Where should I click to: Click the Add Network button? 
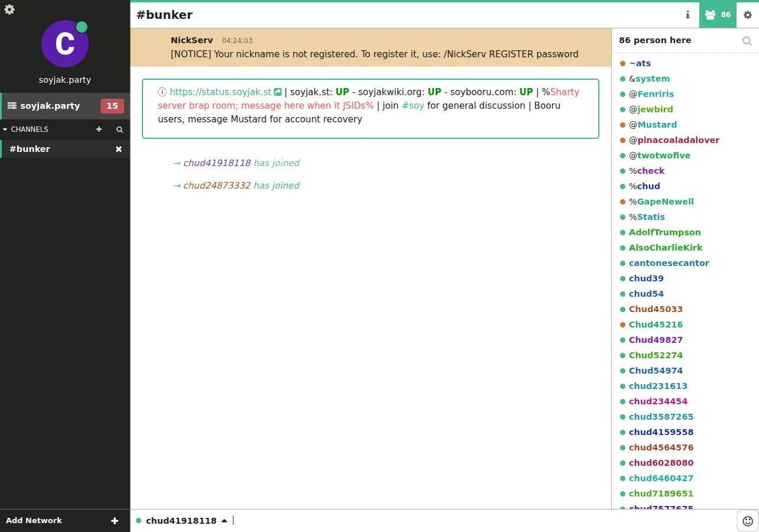tap(65, 521)
